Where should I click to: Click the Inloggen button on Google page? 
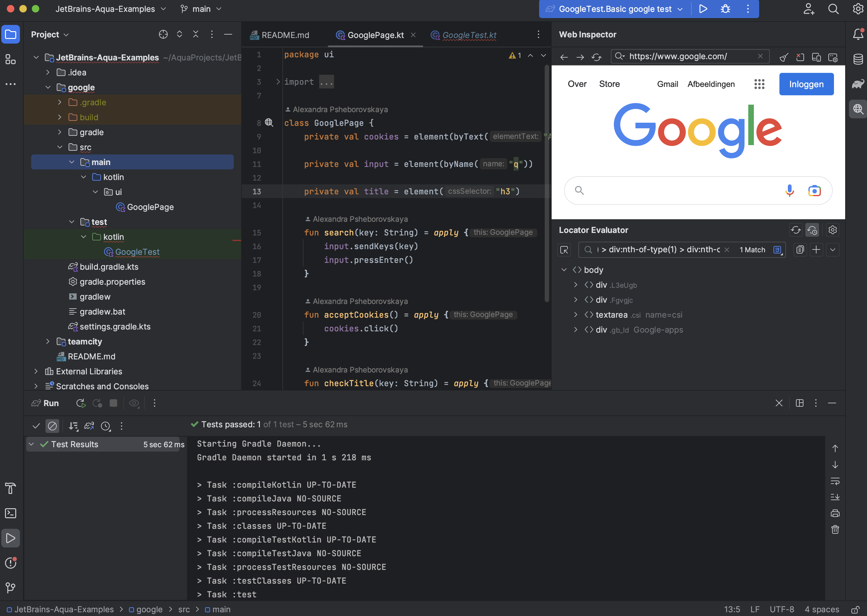click(806, 84)
